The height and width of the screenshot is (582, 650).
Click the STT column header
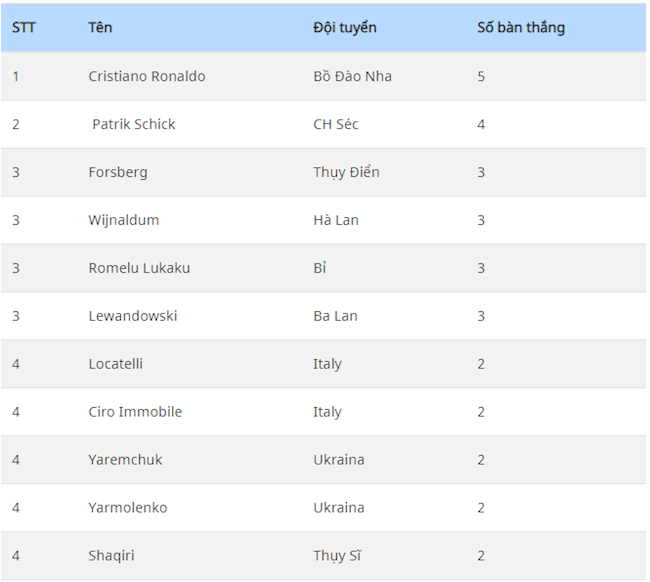tap(24, 28)
